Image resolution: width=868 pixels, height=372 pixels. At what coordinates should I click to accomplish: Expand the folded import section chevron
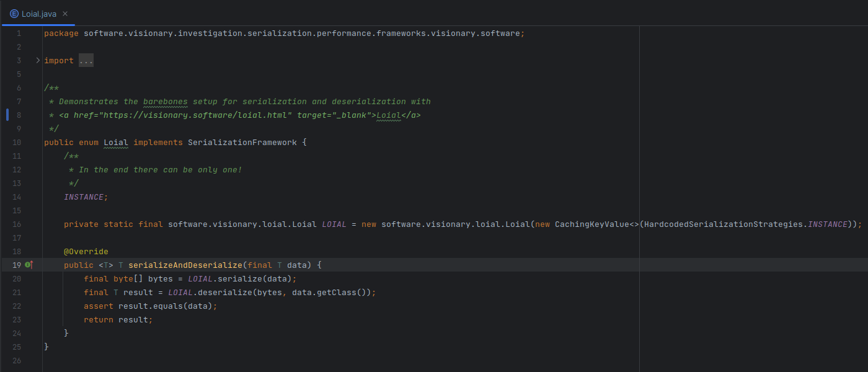[x=37, y=60]
